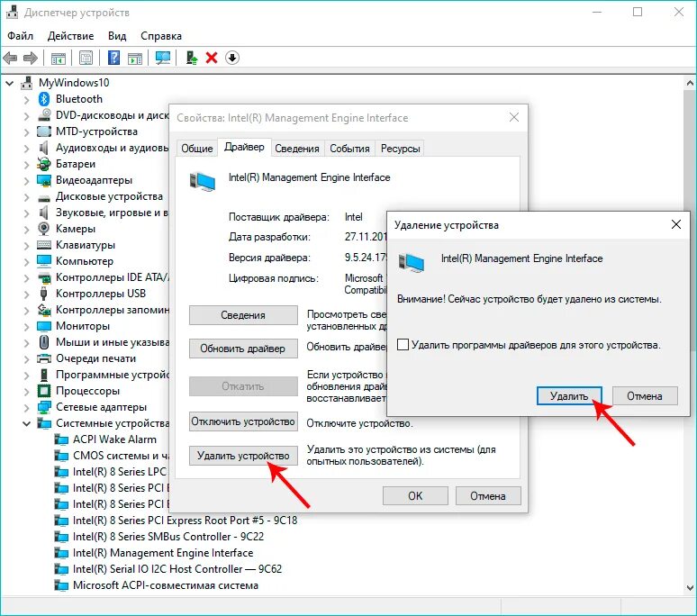The height and width of the screenshot is (616, 697).
Task: Click the Обновить драйвер button
Action: [x=243, y=349]
